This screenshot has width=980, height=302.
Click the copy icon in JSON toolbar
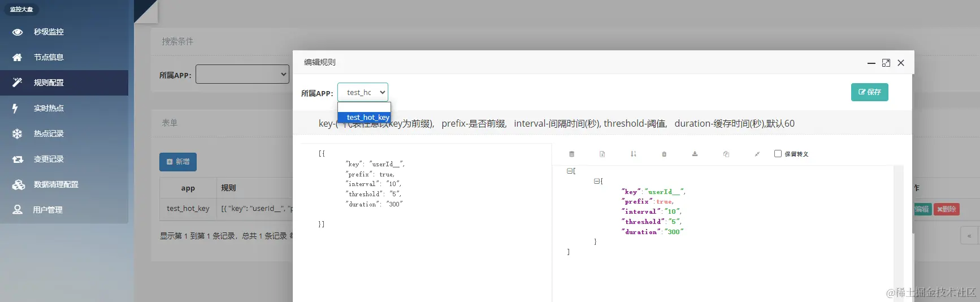tap(726, 154)
